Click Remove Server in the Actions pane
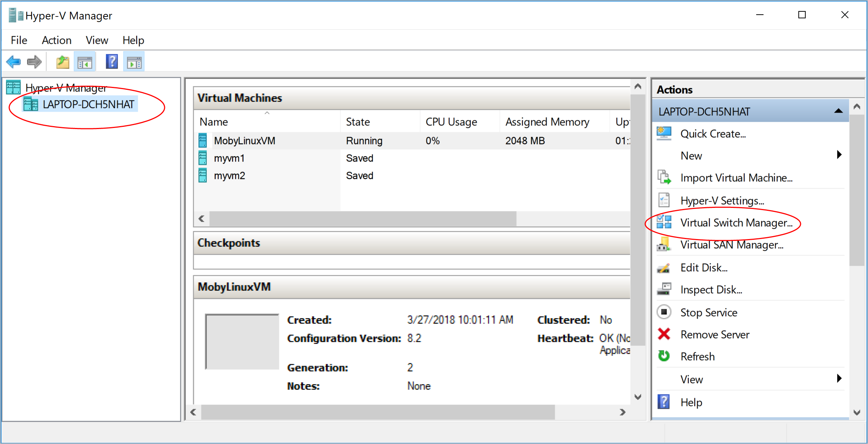Viewport: 868px width, 444px height. [x=714, y=334]
